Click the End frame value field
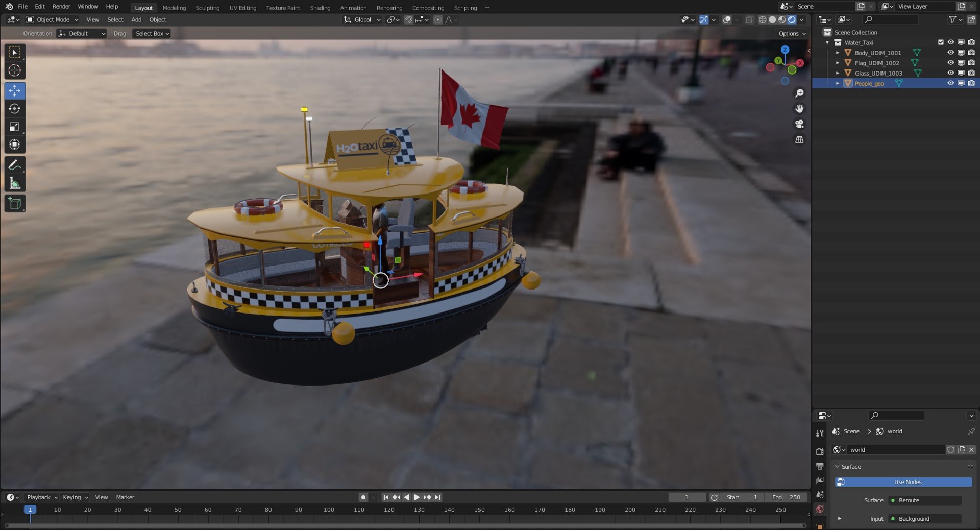Screen dimensions: 980x530 (786, 497)
